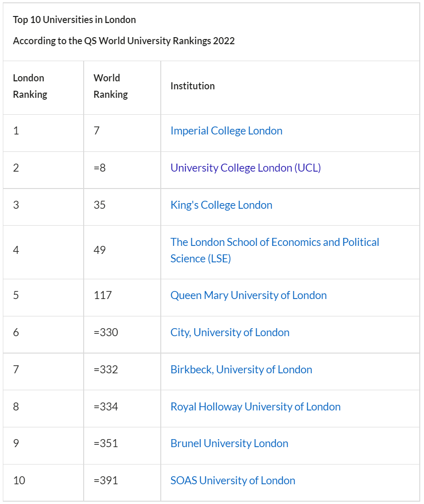The image size is (424, 504).
Task: Click the world ranking cell showing =391
Action: tap(106, 480)
